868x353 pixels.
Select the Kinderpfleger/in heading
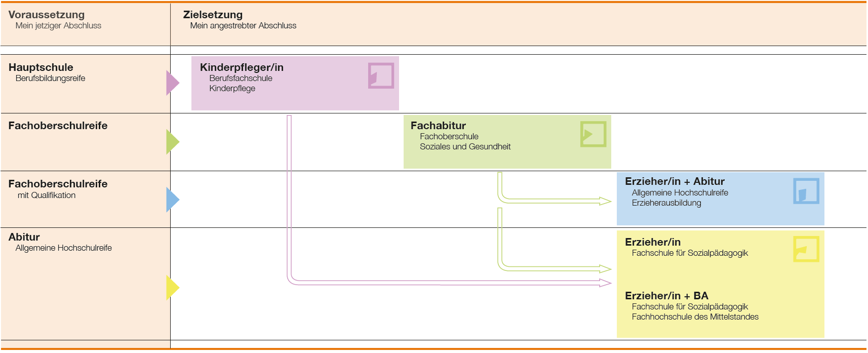pos(242,67)
